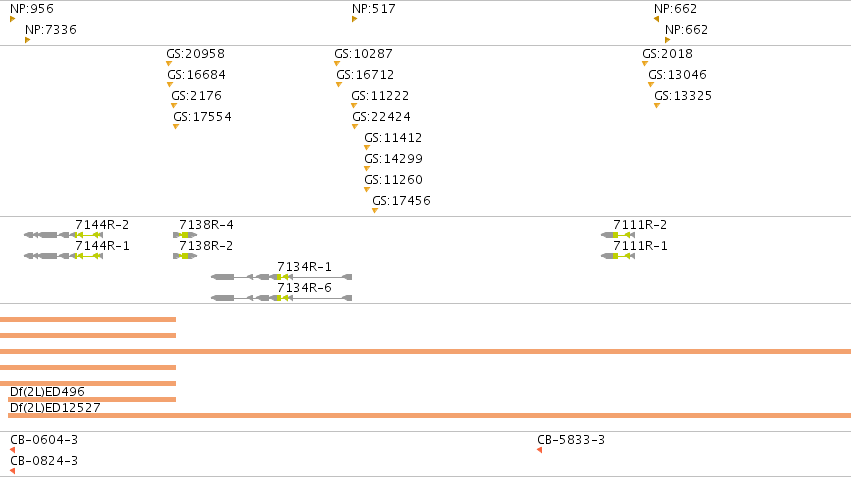Click the GS:11260 insertion marker
Screen dimensions: 851x477
pos(367,190)
